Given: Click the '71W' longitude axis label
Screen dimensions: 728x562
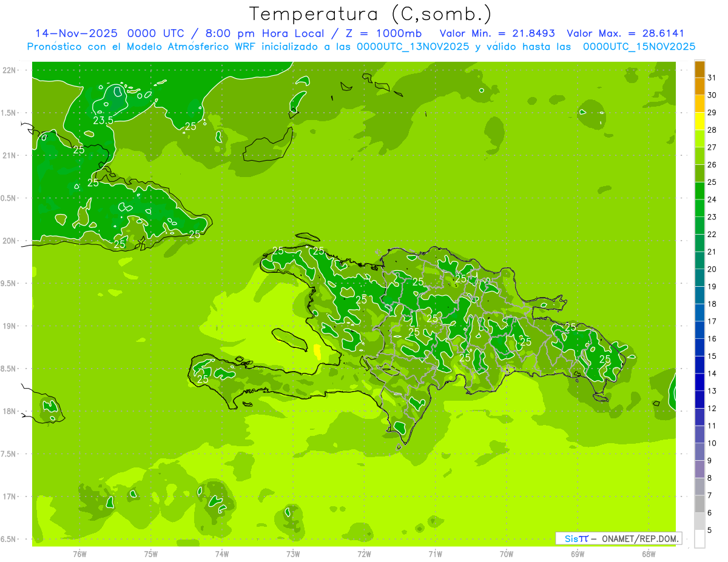Looking at the screenshot, I should pyautogui.click(x=435, y=554).
